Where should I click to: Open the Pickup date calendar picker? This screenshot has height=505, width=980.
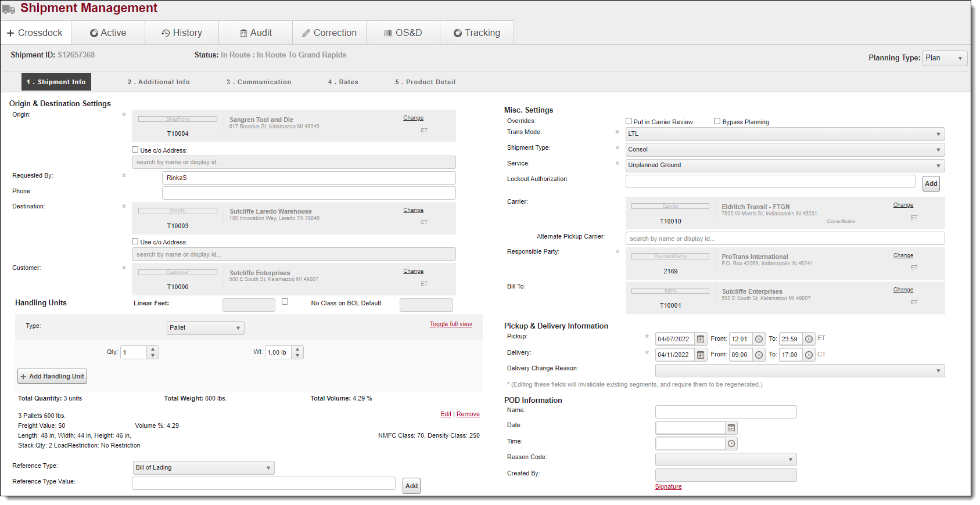(701, 339)
